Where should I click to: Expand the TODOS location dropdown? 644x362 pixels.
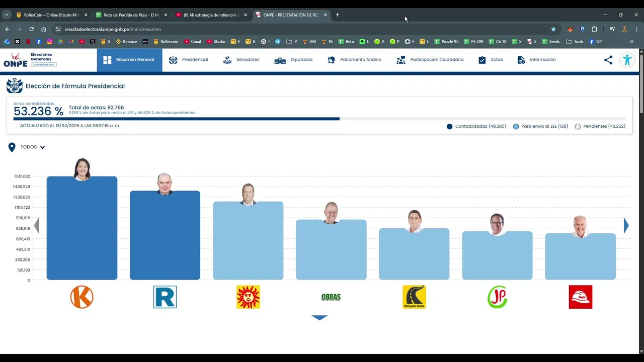[x=33, y=147]
